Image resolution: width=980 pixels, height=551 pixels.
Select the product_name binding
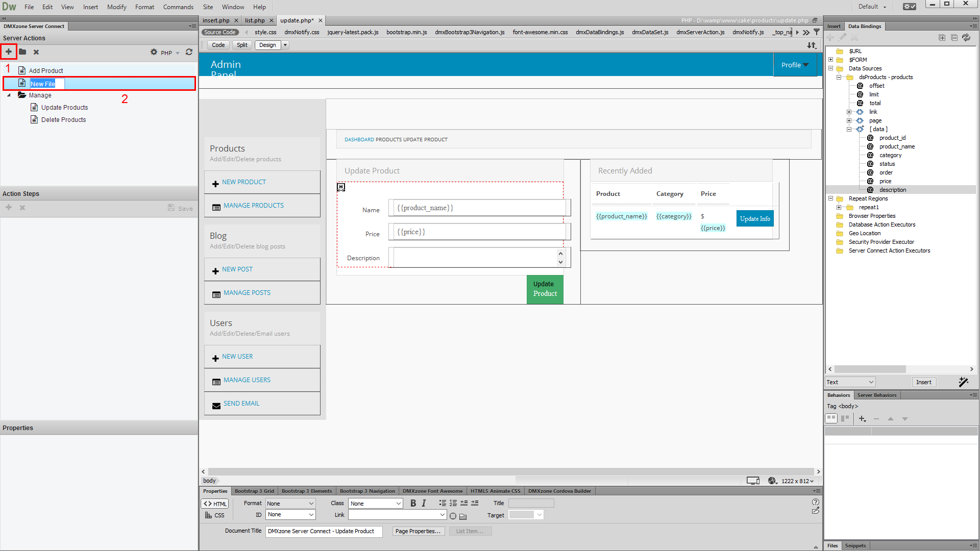[897, 146]
